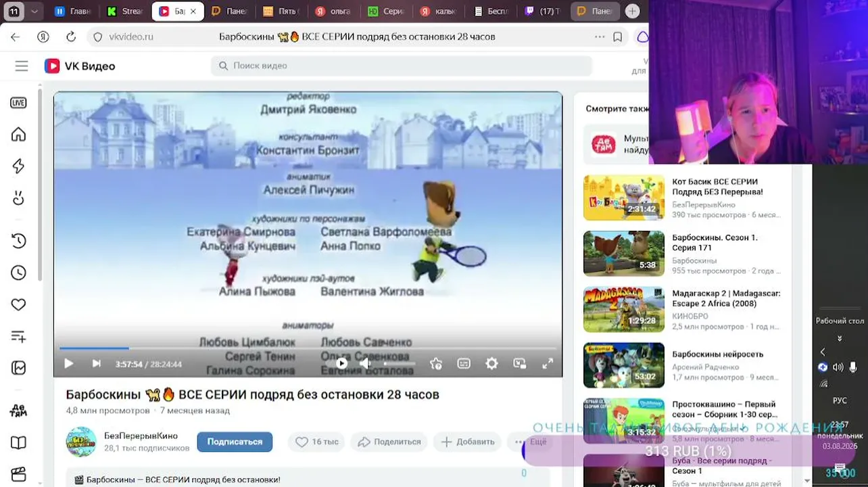
Task: Adjust the player volume slider
Action: point(400,364)
